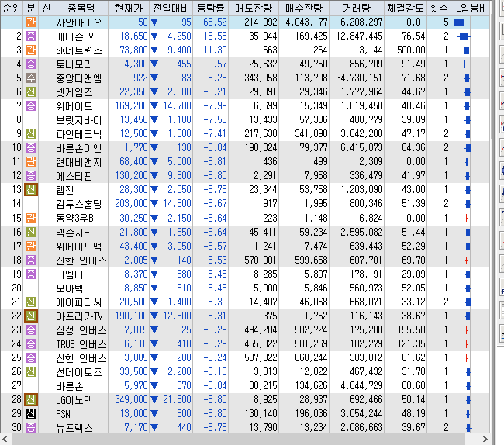Select the green 신 badge for 파인테크닉
This screenshot has height=445, width=504.
click(x=31, y=133)
